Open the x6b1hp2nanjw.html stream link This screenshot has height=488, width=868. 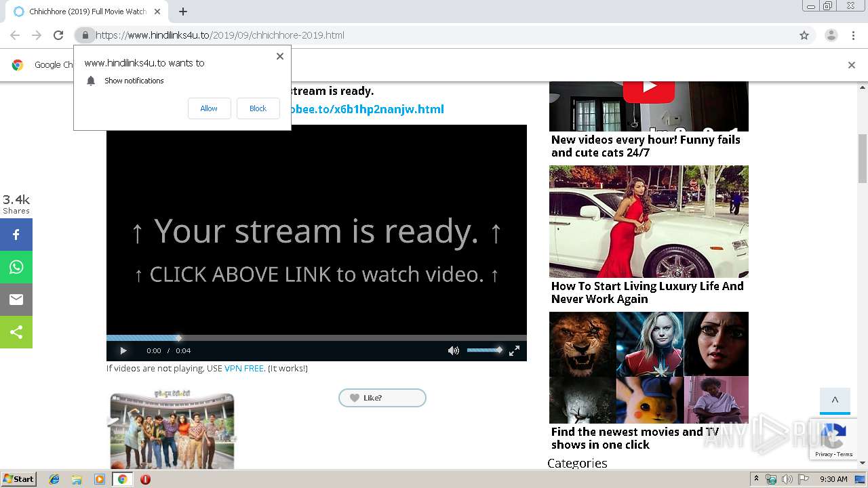point(368,109)
